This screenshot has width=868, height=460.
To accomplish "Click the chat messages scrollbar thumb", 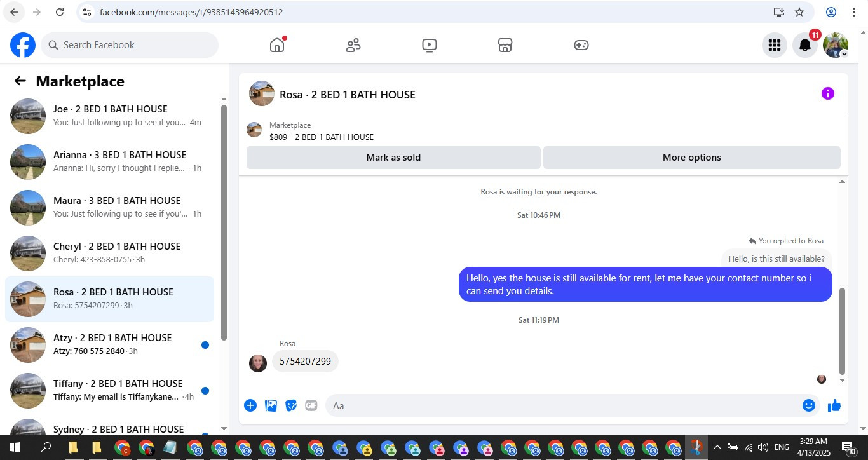I will tap(843, 331).
